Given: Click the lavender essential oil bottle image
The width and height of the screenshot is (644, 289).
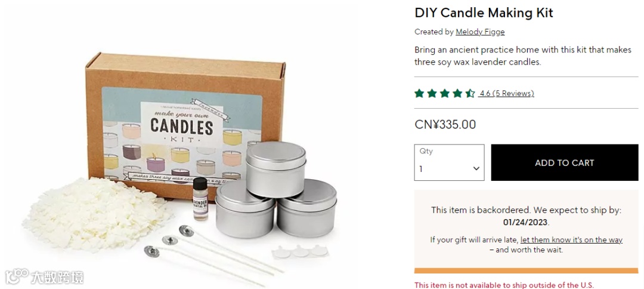Looking at the screenshot, I should [200, 199].
